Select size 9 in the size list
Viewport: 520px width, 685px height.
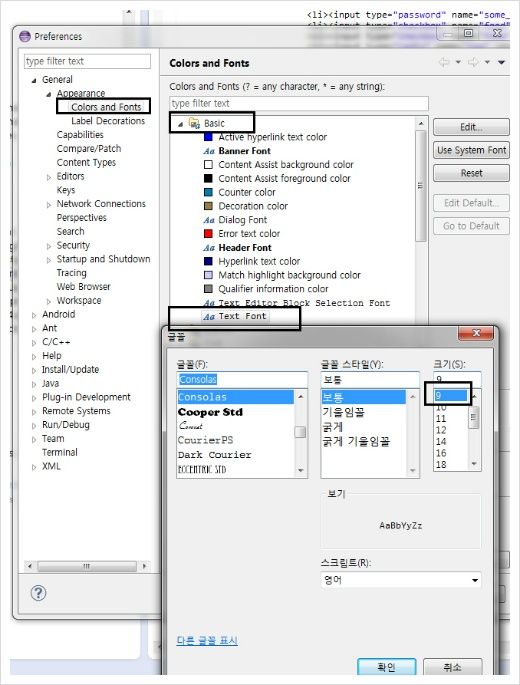451,395
